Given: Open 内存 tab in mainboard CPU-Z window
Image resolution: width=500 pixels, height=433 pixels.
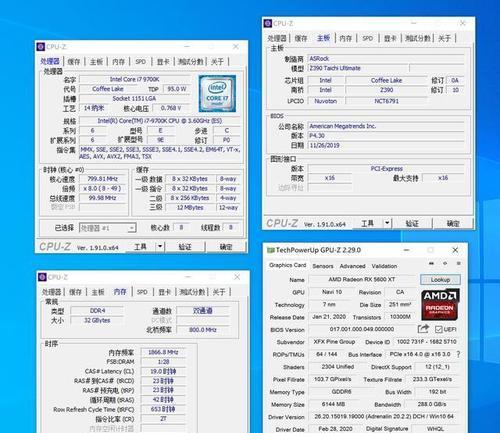Looking at the screenshot, I should click(346, 38).
